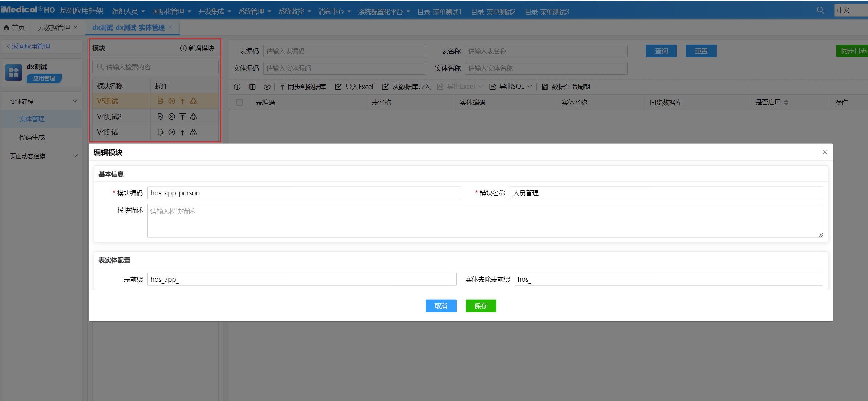Click the delete icon for V4测试 module
868x401 pixels.
click(x=171, y=132)
